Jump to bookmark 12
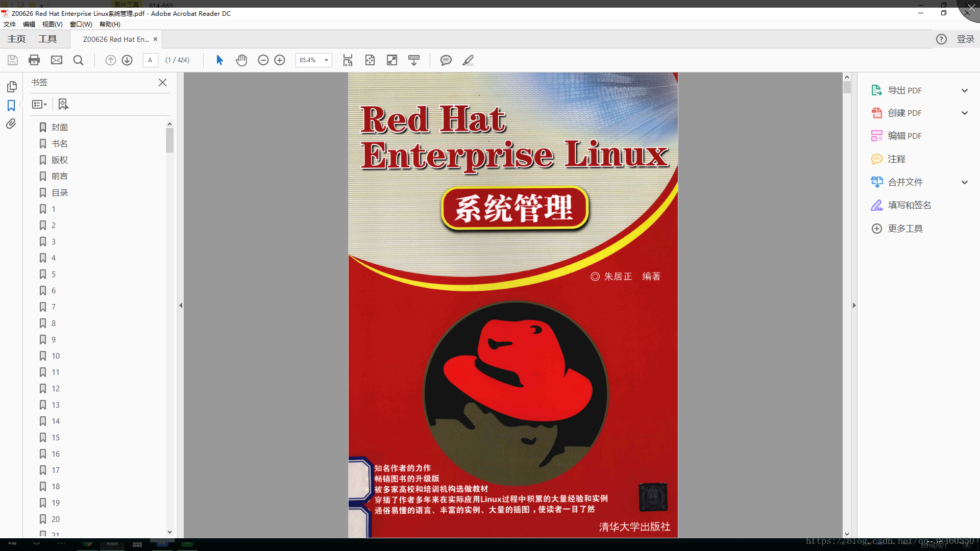The width and height of the screenshot is (980, 551). (x=56, y=389)
